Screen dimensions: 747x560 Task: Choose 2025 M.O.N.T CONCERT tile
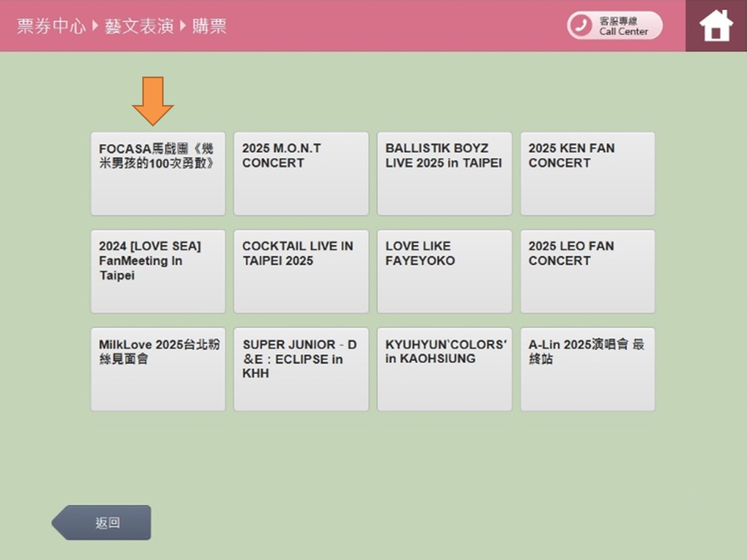click(301, 173)
